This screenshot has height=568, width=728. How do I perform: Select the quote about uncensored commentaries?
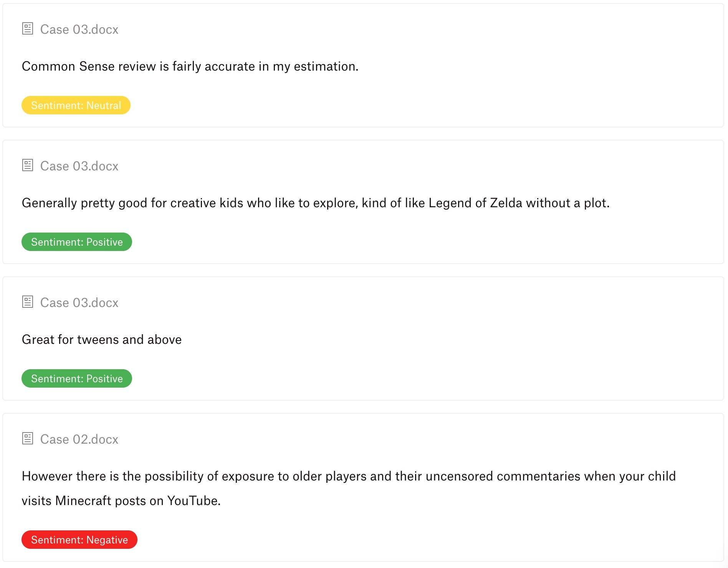[349, 488]
